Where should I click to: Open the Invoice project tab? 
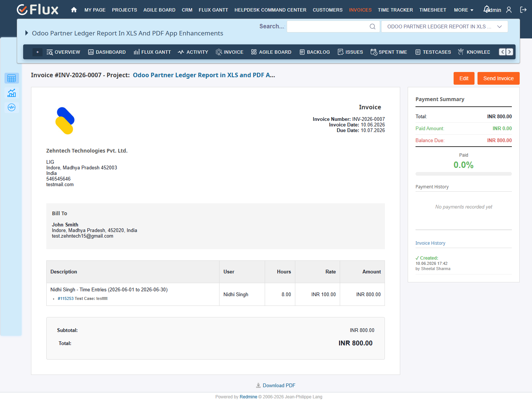pos(230,52)
